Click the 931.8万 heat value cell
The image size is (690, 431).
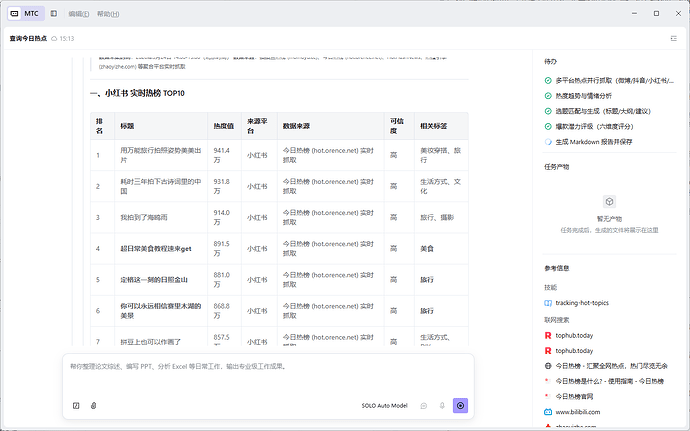222,186
